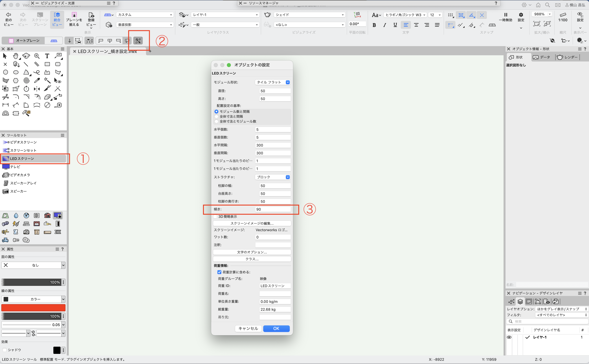The width and height of the screenshot is (589, 364).
Task: Select the Flyover tool
Action: (x=26, y=56)
